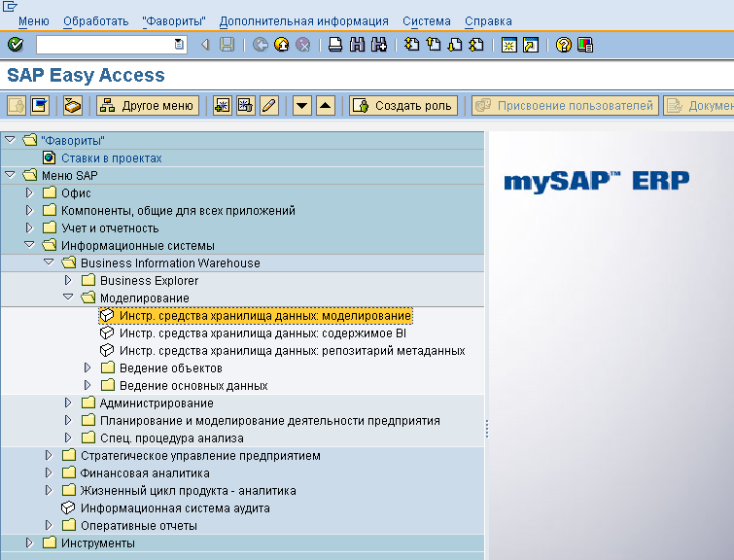Click the Создать роль button

pos(403,105)
